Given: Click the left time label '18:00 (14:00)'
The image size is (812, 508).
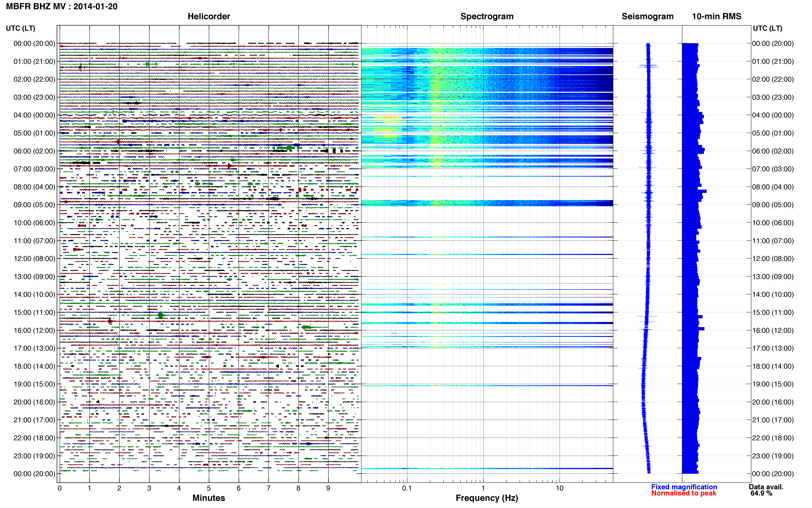Looking at the screenshot, I should (x=34, y=366).
